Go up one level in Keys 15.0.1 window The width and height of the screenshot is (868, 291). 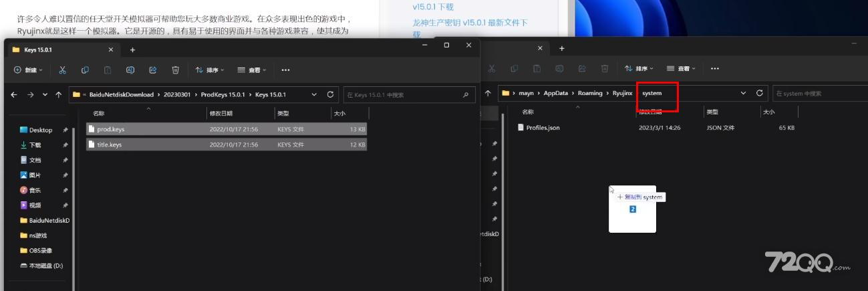click(x=59, y=95)
